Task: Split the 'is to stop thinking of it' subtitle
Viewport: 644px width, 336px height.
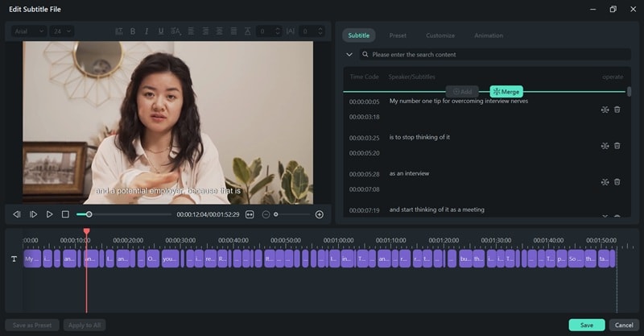Action: click(x=605, y=146)
